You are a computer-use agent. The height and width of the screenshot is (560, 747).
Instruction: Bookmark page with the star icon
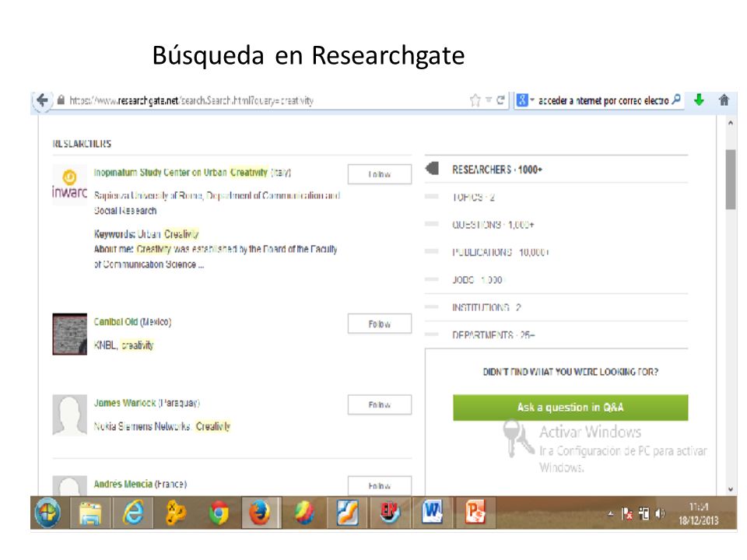tap(475, 100)
